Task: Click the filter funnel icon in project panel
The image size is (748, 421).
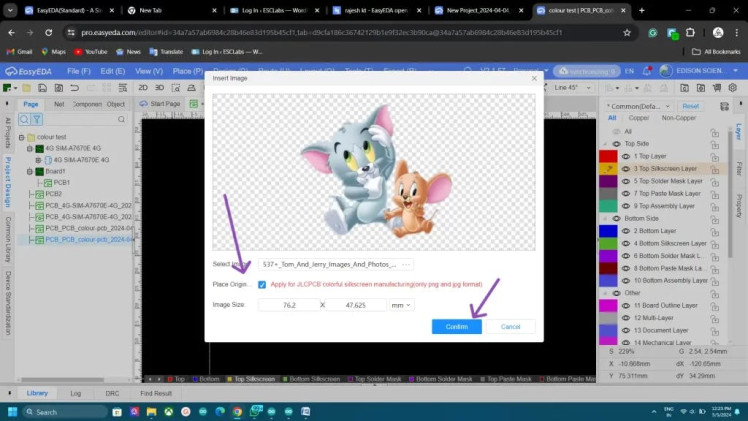Action: [x=38, y=120]
